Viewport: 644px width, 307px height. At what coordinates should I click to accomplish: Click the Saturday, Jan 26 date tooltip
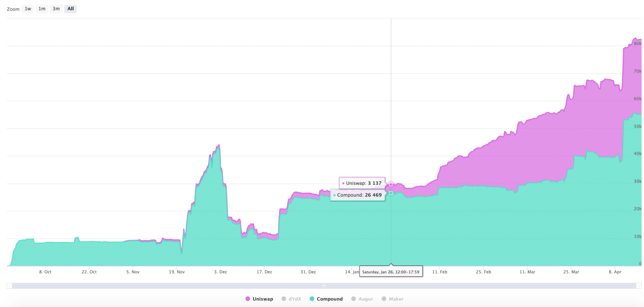(391, 271)
